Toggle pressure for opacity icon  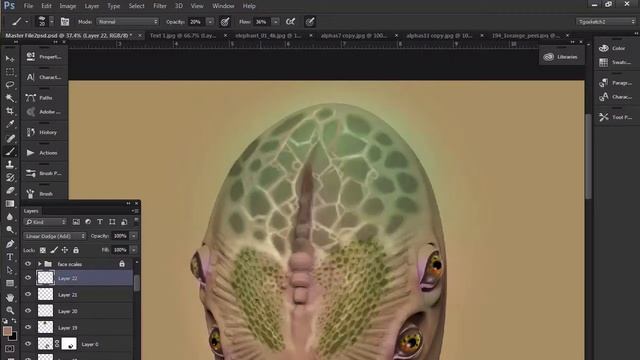[224, 22]
